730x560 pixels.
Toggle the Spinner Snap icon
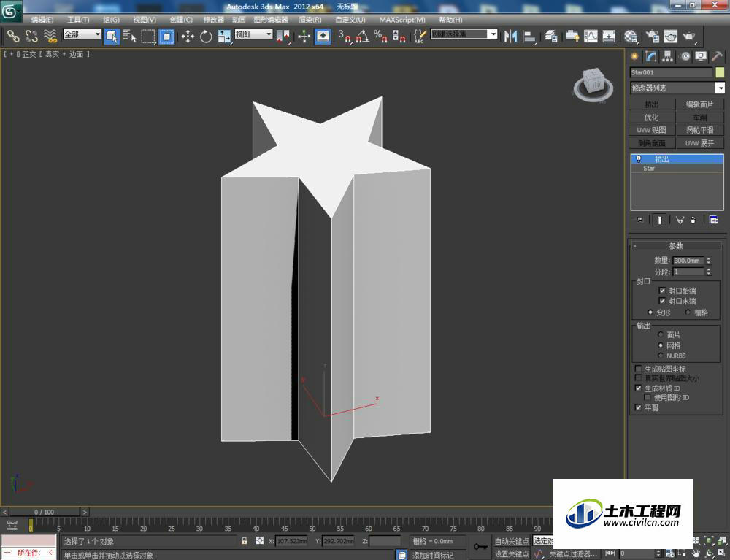pyautogui.click(x=399, y=36)
